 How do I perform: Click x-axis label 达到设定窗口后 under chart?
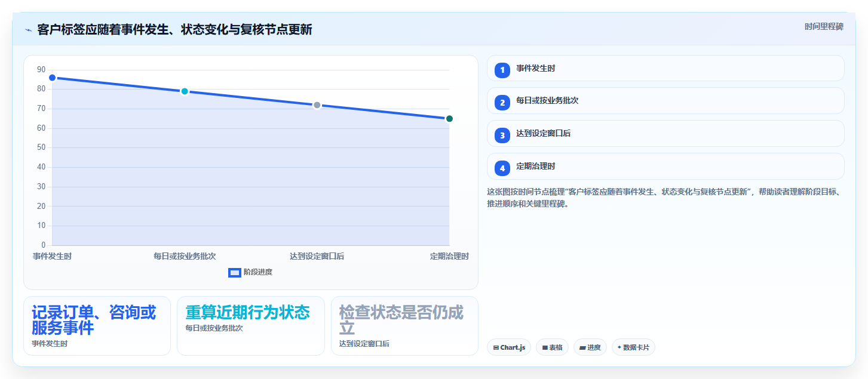point(317,256)
